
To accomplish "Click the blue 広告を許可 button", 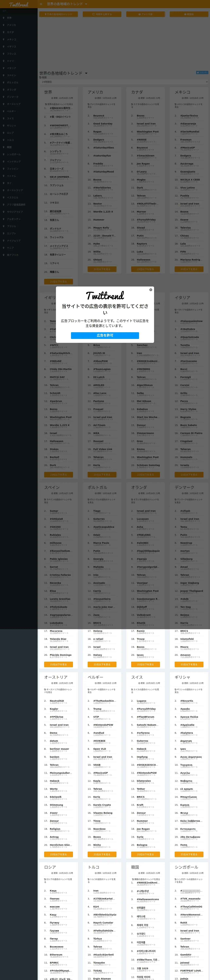I will tap(105, 335).
